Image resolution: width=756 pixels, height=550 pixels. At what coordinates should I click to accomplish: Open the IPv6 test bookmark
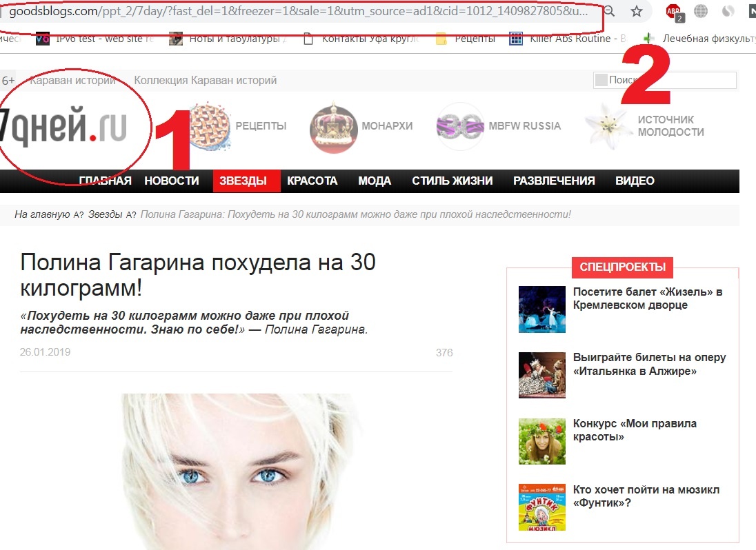click(x=95, y=39)
